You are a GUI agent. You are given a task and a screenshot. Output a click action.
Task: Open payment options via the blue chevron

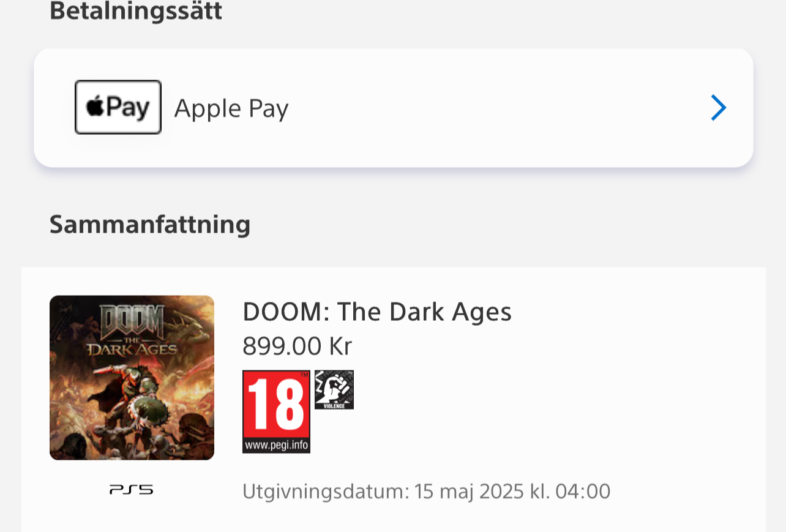pos(719,108)
